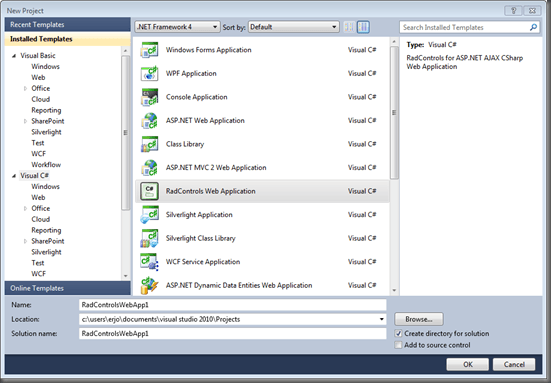
Task: Click the template list scroll down arrow
Action: tap(394, 290)
